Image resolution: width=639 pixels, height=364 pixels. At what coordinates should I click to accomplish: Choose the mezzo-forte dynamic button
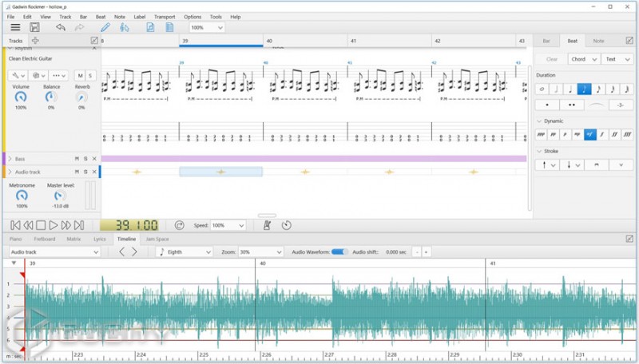589,135
